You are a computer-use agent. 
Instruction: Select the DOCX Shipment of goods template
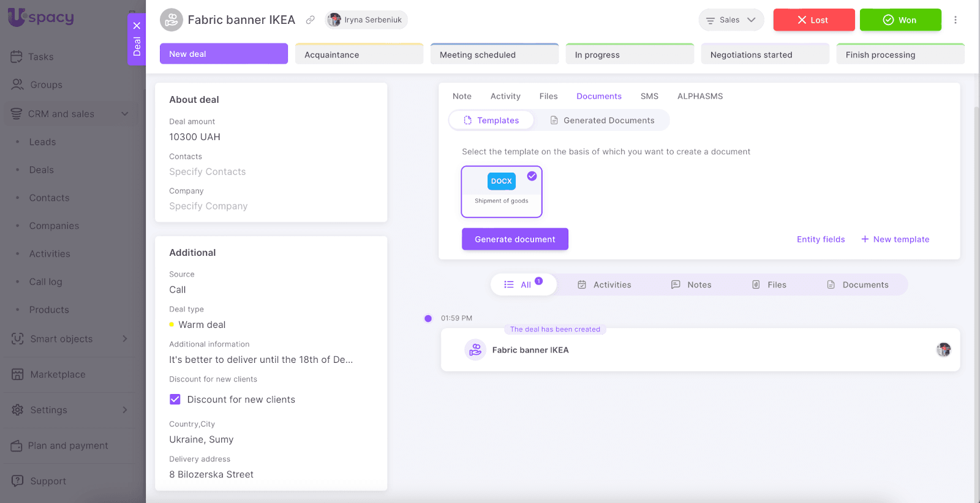[x=501, y=192]
